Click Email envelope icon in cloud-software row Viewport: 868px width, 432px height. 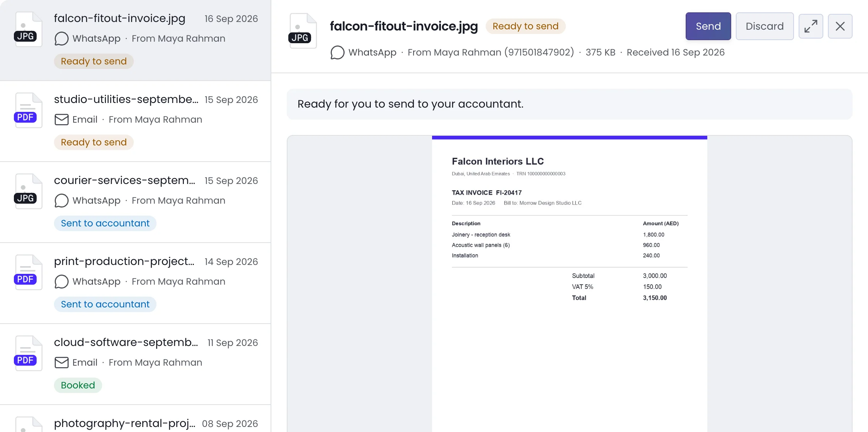point(61,363)
